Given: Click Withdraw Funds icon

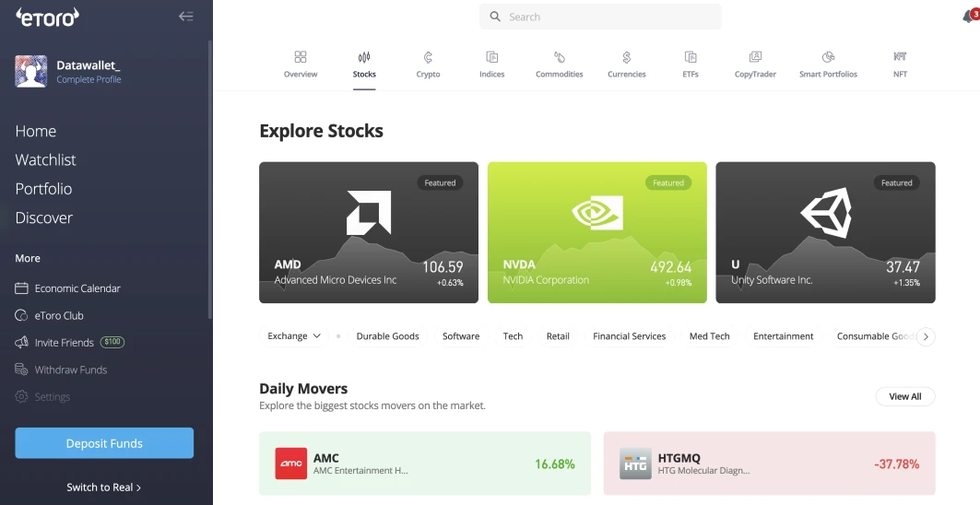Looking at the screenshot, I should click(22, 370).
